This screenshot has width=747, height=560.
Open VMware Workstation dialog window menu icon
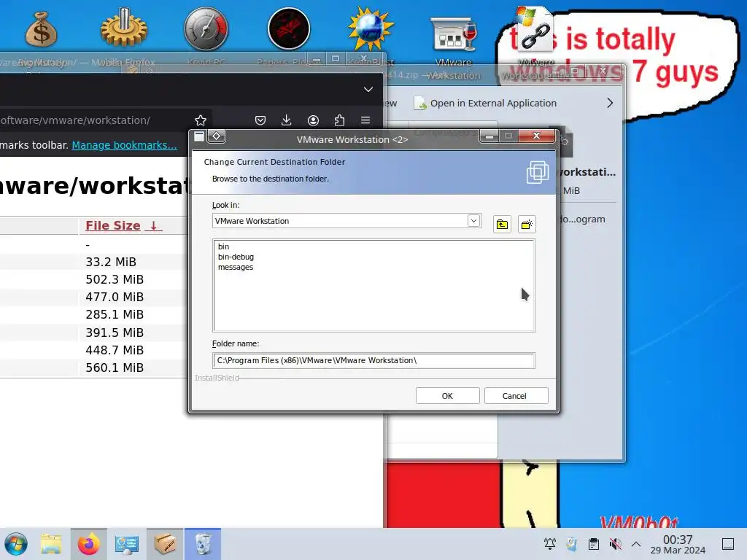coord(199,136)
